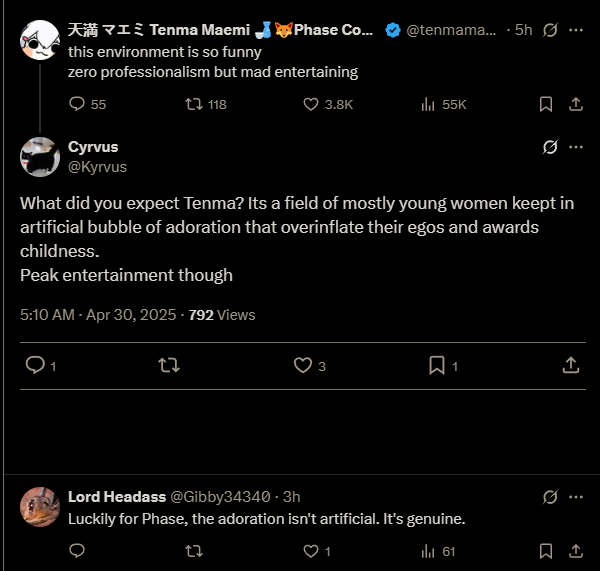Reply to Cyrvus's post

[x=34, y=365]
